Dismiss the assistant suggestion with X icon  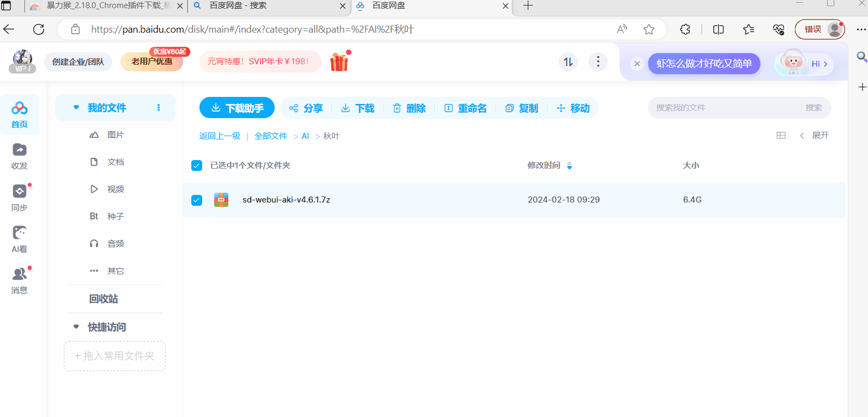point(637,64)
